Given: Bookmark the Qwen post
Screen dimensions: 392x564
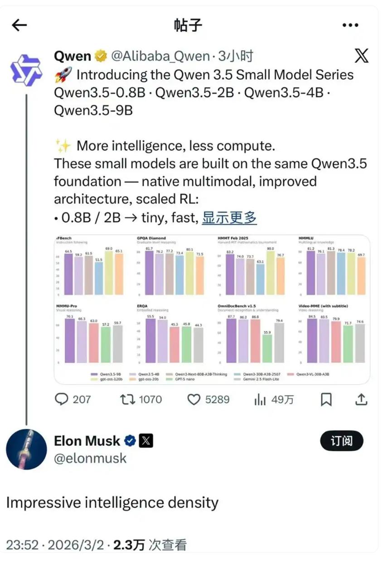Looking at the screenshot, I should click(326, 399).
